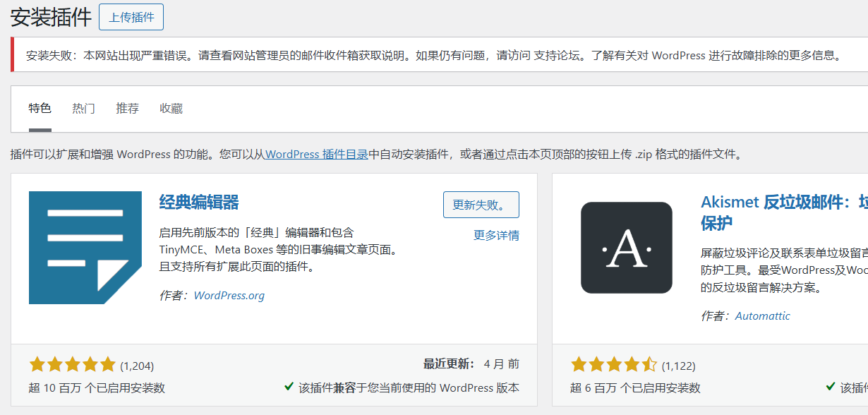This screenshot has width=868, height=415.
Task: Select the 推荐 tab
Action: (128, 109)
